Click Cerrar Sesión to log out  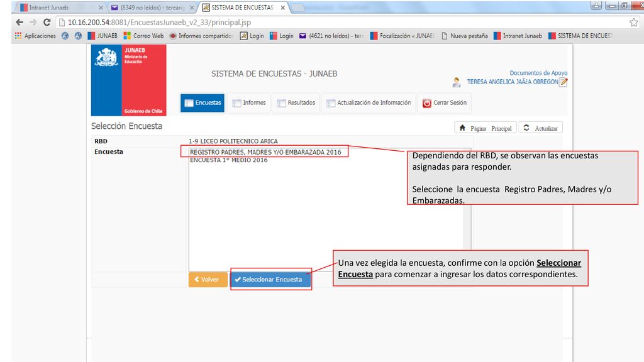pos(445,102)
